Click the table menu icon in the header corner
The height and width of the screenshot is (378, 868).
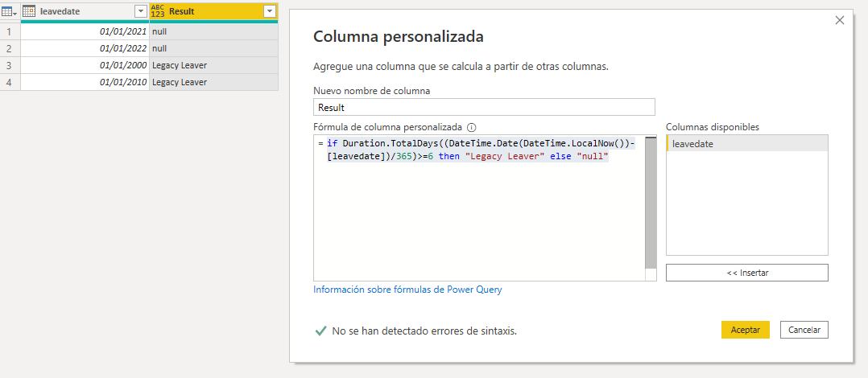pyautogui.click(x=10, y=11)
